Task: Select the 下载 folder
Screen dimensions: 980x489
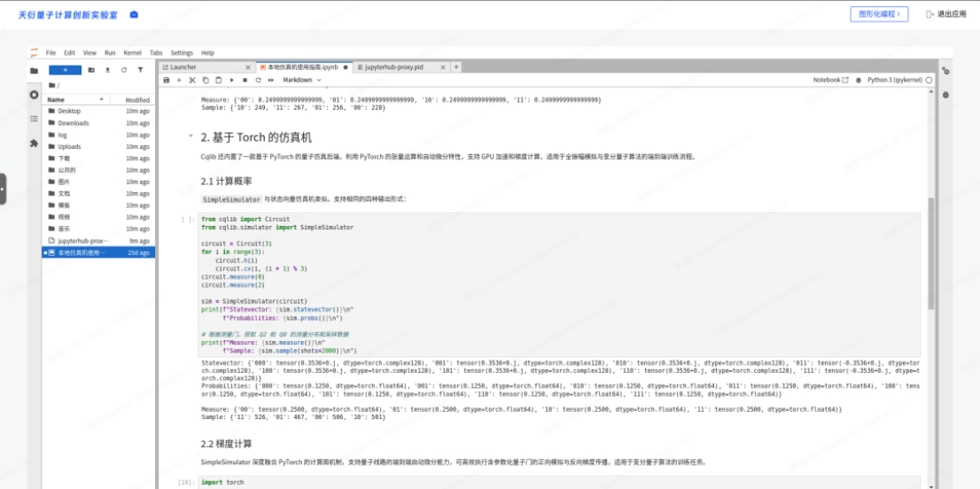Action: click(98, 159)
